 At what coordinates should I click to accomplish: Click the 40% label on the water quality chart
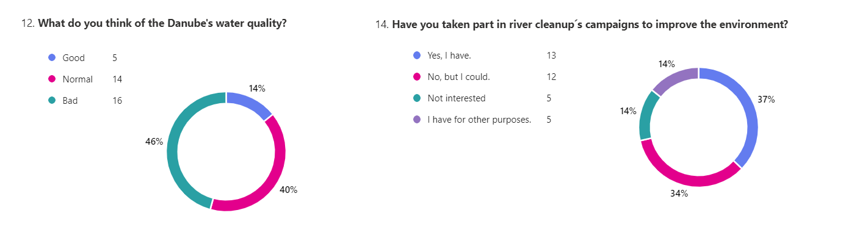coord(288,190)
